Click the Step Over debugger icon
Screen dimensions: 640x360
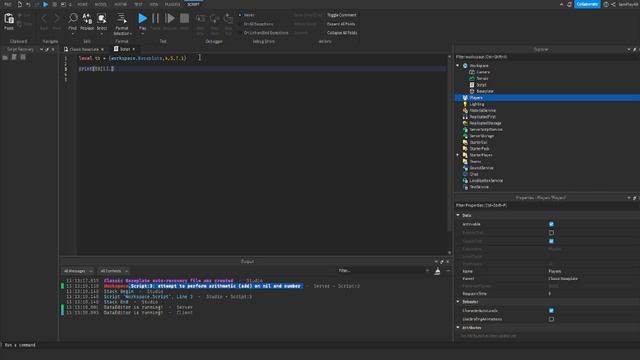215,19
